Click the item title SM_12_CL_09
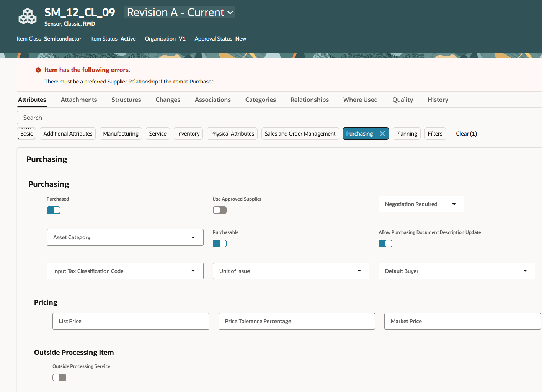This screenshot has width=542, height=392. pos(80,12)
